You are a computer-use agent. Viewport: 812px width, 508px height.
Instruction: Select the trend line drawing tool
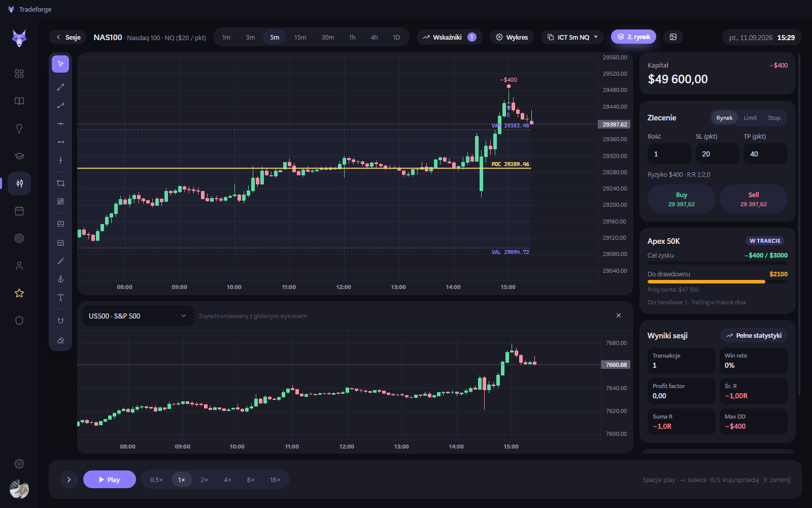60,87
